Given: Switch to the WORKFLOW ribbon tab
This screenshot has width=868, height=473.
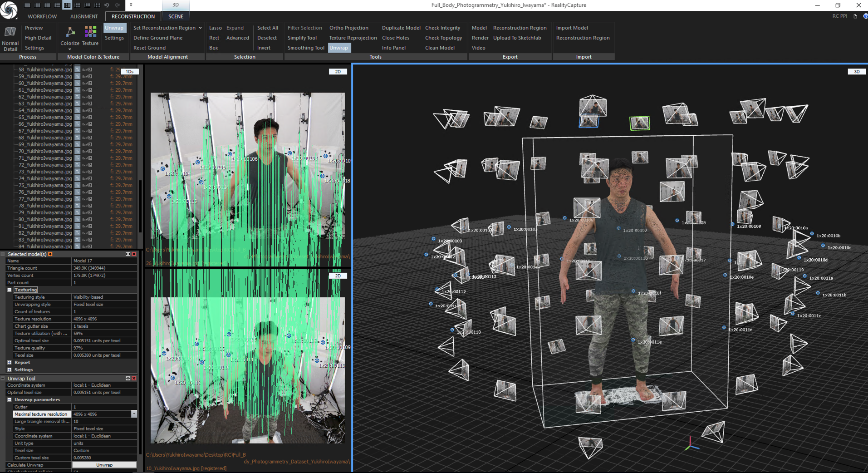Looking at the screenshot, I should tap(42, 16).
